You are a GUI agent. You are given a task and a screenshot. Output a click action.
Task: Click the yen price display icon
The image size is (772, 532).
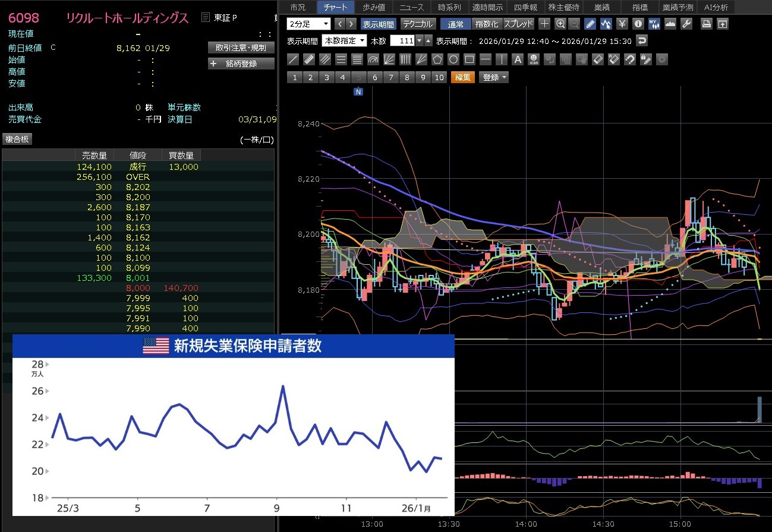pyautogui.click(x=622, y=24)
